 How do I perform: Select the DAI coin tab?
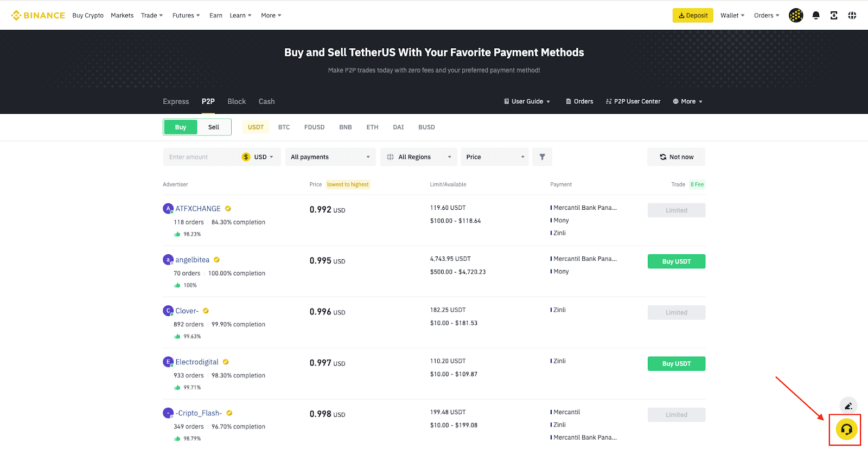click(x=398, y=127)
